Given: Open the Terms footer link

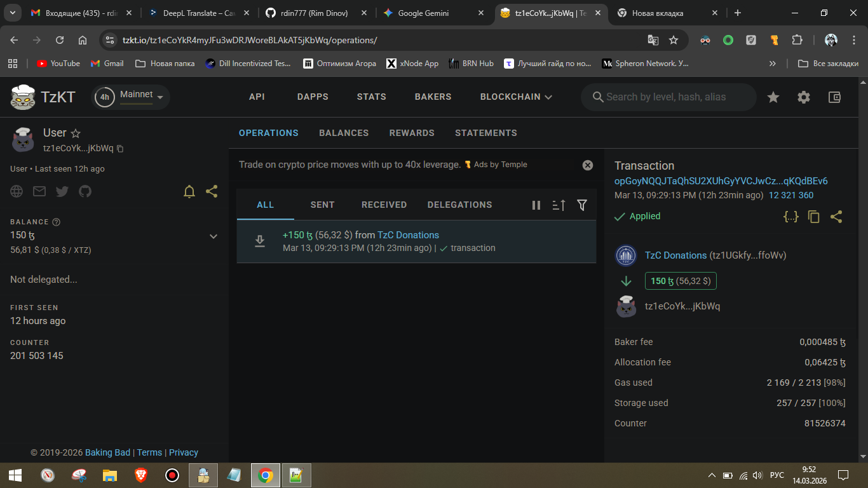Looking at the screenshot, I should pos(149,452).
